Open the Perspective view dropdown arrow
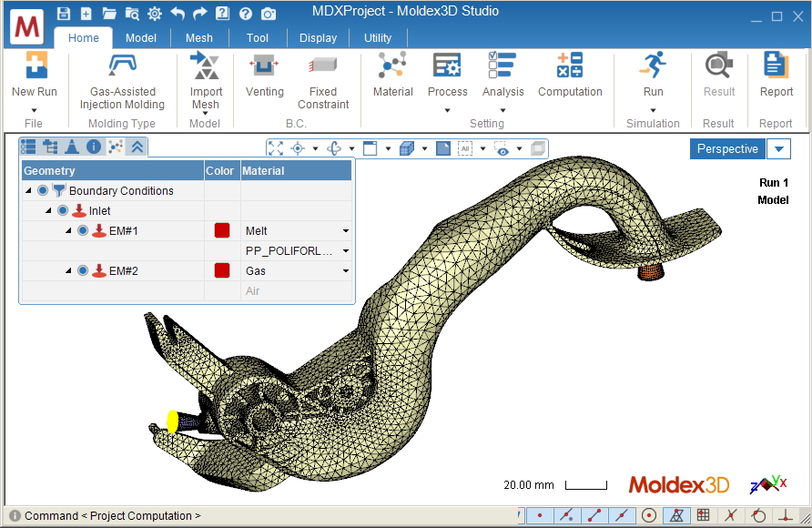 [779, 149]
